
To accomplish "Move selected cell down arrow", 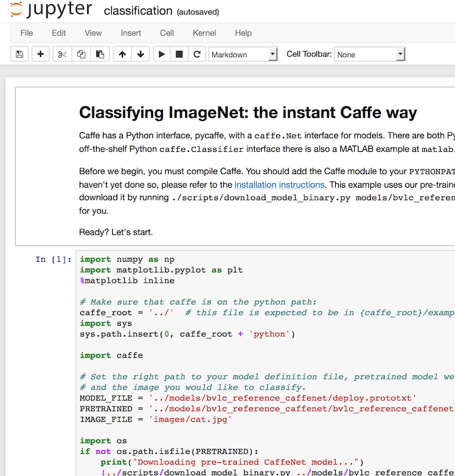I will pyautogui.click(x=141, y=55).
